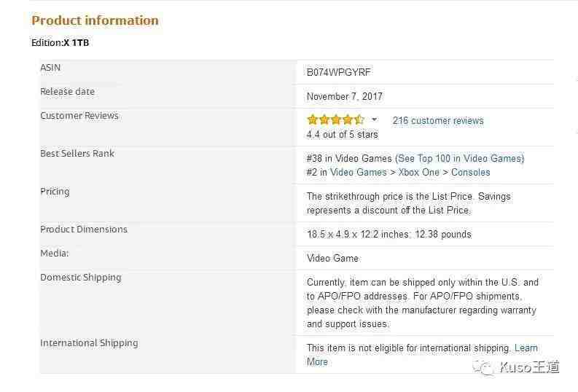This screenshot has width=578, height=392.
Task: Click the Best Sellers Rank row label
Action: click(77, 153)
